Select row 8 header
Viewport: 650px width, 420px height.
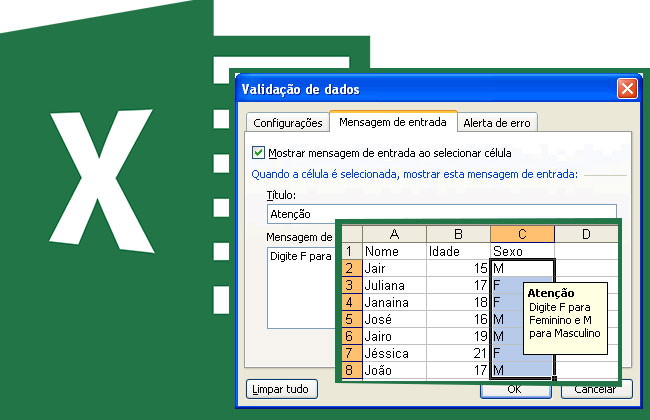click(x=352, y=370)
